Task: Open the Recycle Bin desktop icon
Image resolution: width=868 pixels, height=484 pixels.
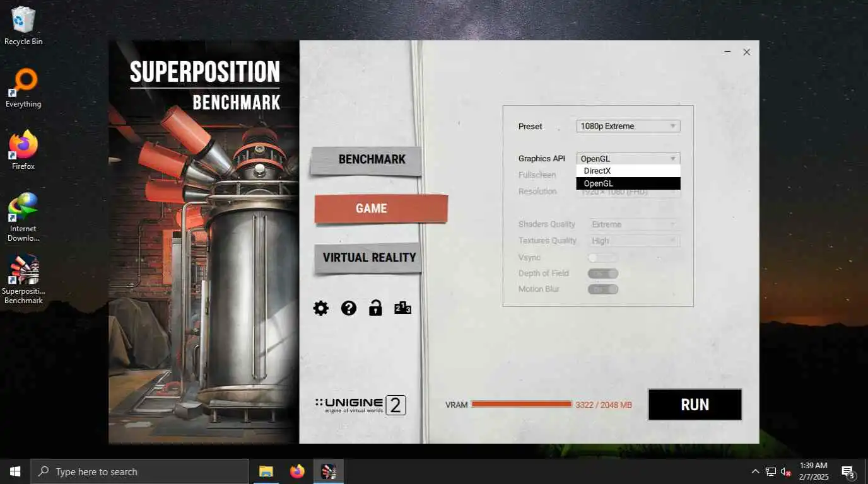Action: click(x=23, y=26)
